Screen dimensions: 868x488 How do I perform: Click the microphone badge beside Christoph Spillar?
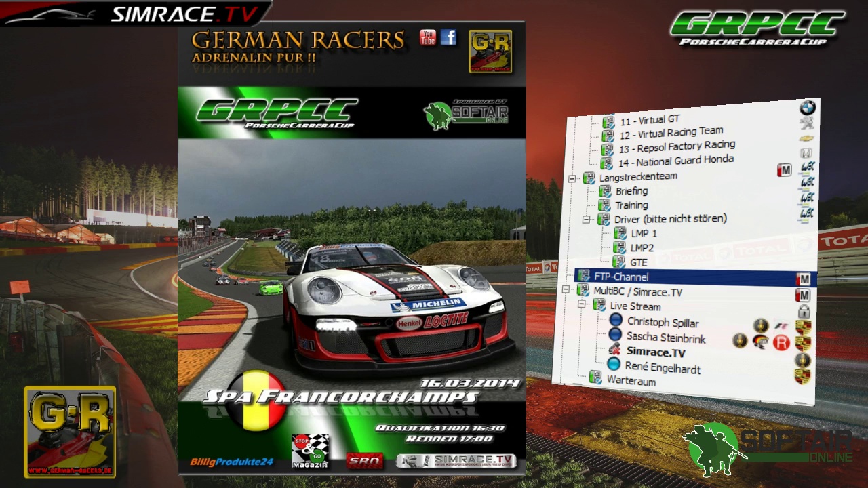pos(761,325)
